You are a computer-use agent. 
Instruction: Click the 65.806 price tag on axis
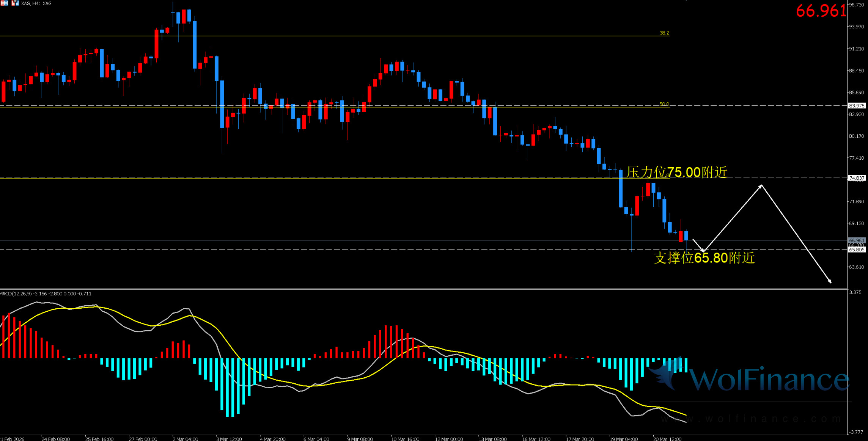857,250
